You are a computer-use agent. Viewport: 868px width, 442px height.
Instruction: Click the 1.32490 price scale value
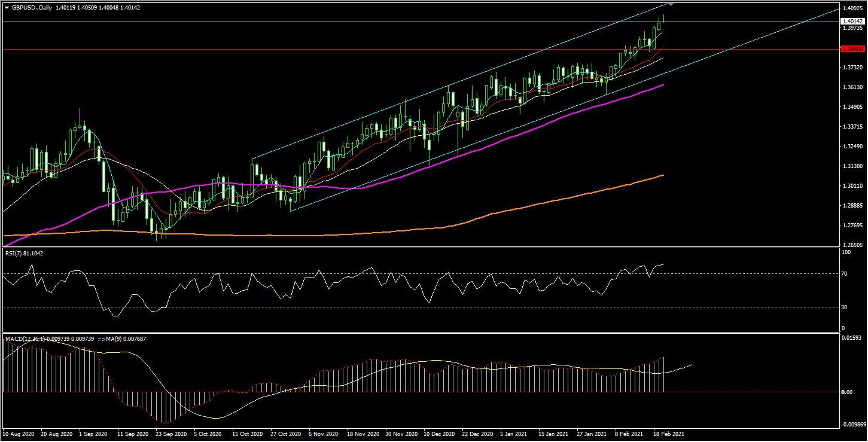[852, 147]
